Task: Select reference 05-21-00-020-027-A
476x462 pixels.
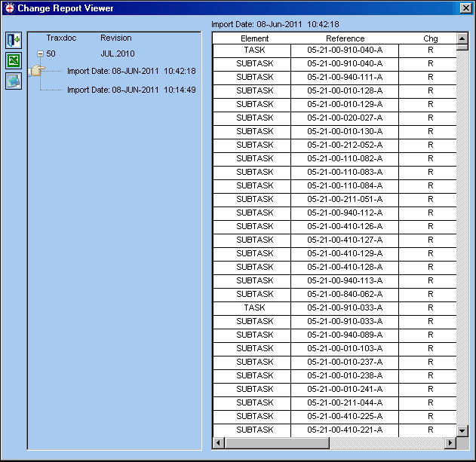Action: click(x=345, y=118)
